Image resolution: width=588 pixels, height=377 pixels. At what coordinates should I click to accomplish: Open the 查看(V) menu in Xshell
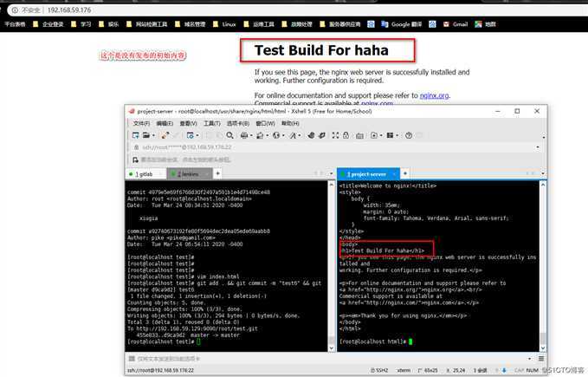[188, 123]
